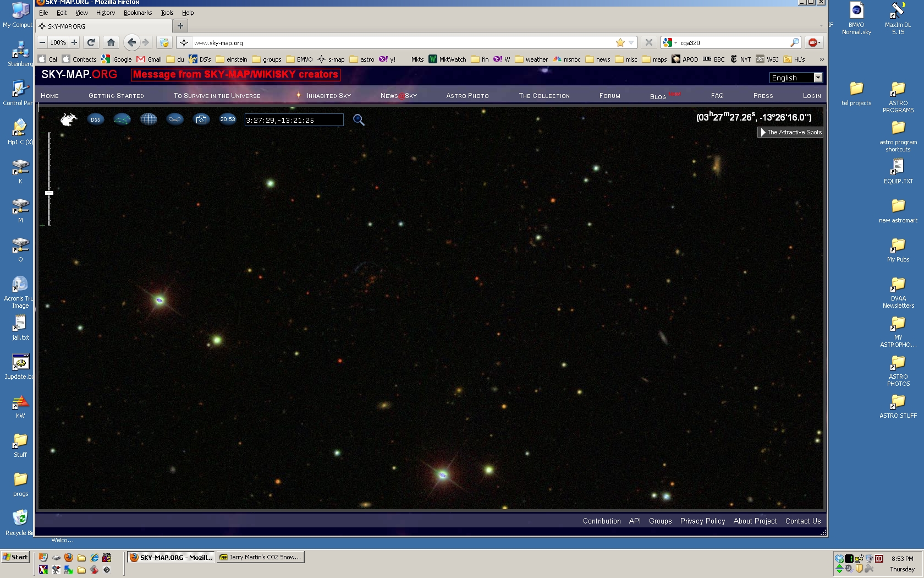Viewport: 924px width, 578px height.
Task: Show more bookmarks chevron
Action: 822,59
